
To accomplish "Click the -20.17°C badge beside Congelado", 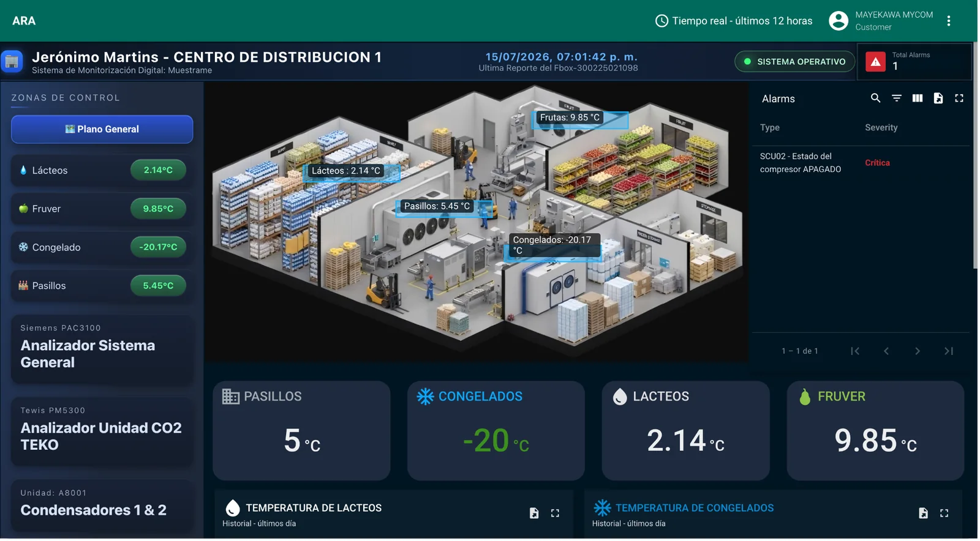I will coord(158,247).
